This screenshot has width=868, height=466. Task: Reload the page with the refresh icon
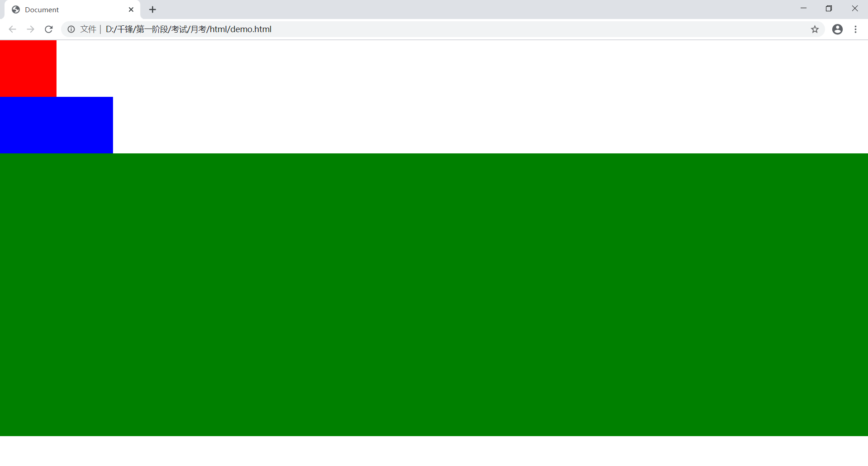tap(49, 29)
